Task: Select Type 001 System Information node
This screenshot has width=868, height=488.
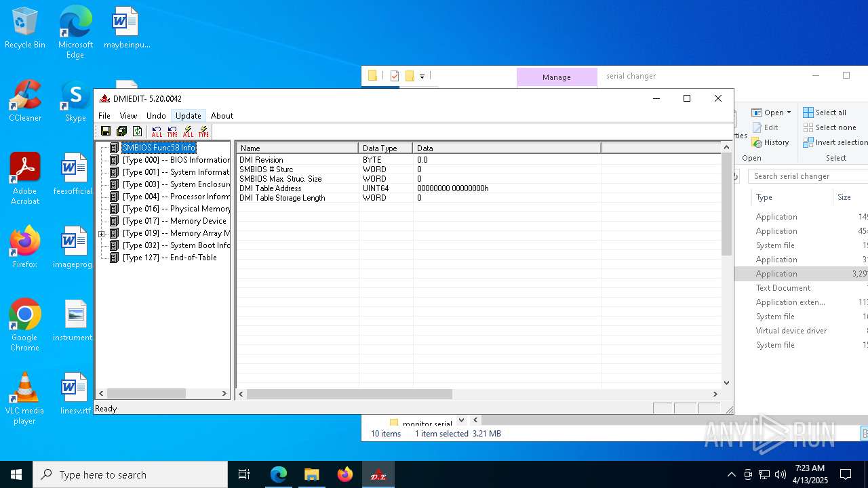Action: click(176, 172)
